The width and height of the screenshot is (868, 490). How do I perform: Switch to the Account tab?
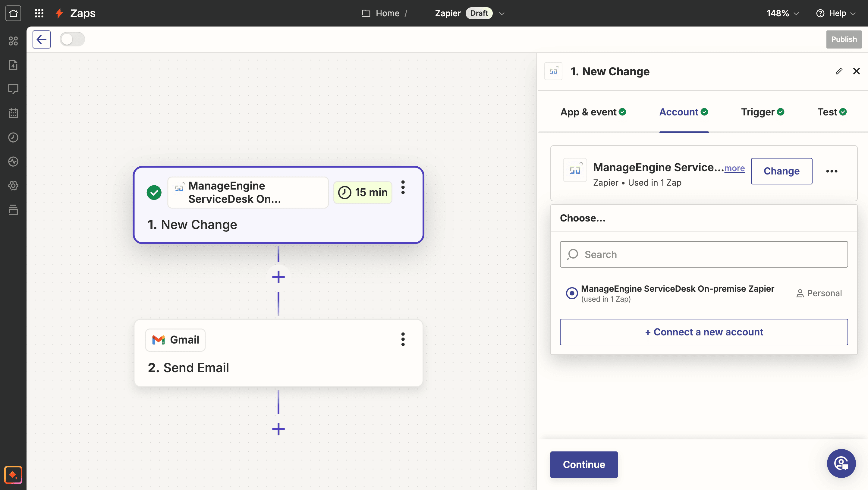[684, 112]
